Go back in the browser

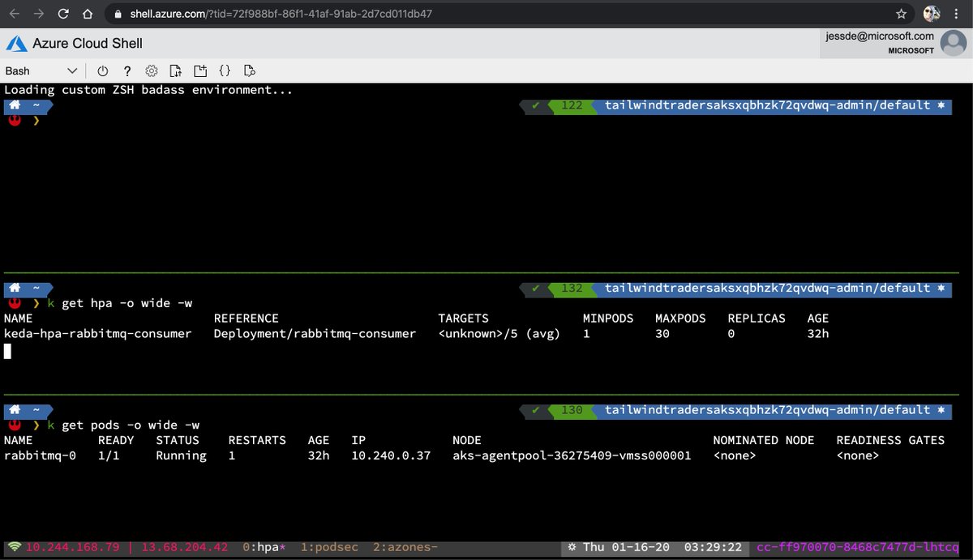[14, 14]
